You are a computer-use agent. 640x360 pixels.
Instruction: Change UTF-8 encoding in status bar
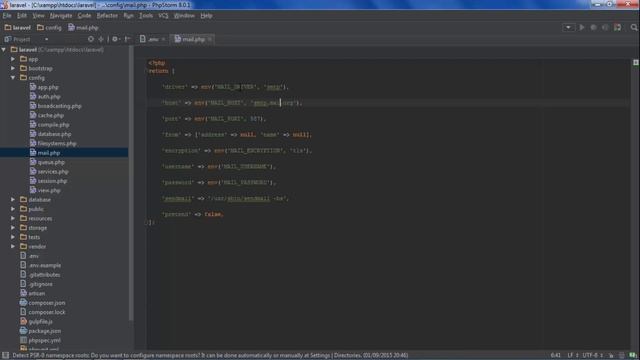593,356
